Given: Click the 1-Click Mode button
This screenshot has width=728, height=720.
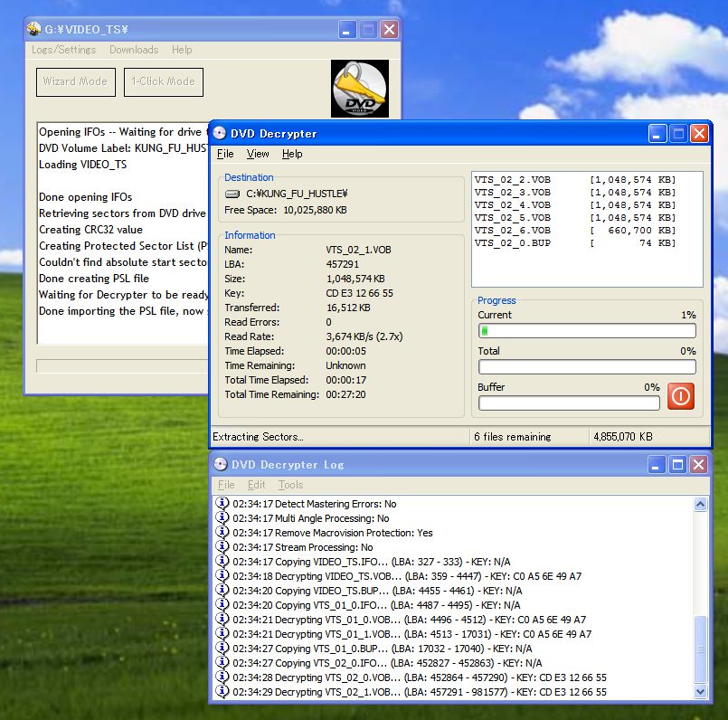Looking at the screenshot, I should pos(164,82).
